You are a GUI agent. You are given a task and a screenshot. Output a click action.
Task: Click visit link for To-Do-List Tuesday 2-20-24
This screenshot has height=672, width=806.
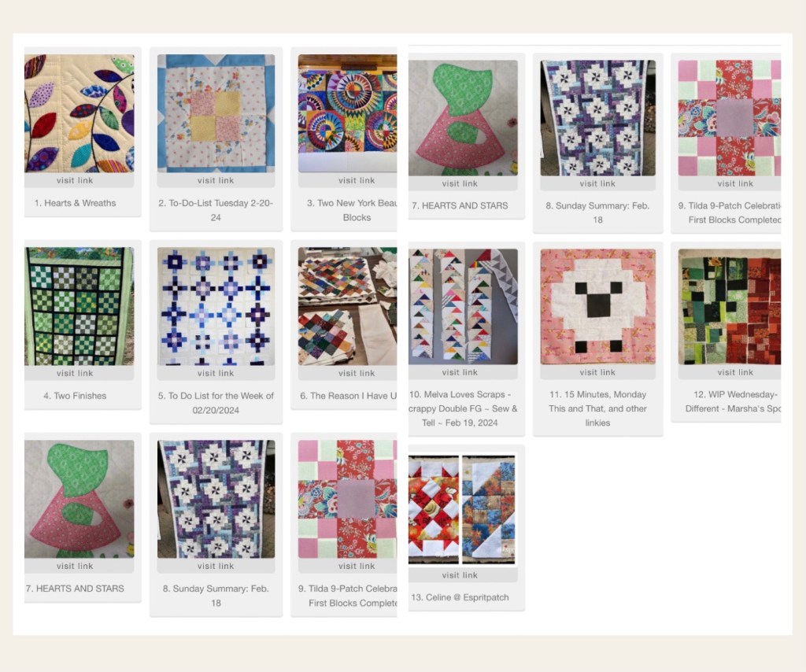pos(216,180)
